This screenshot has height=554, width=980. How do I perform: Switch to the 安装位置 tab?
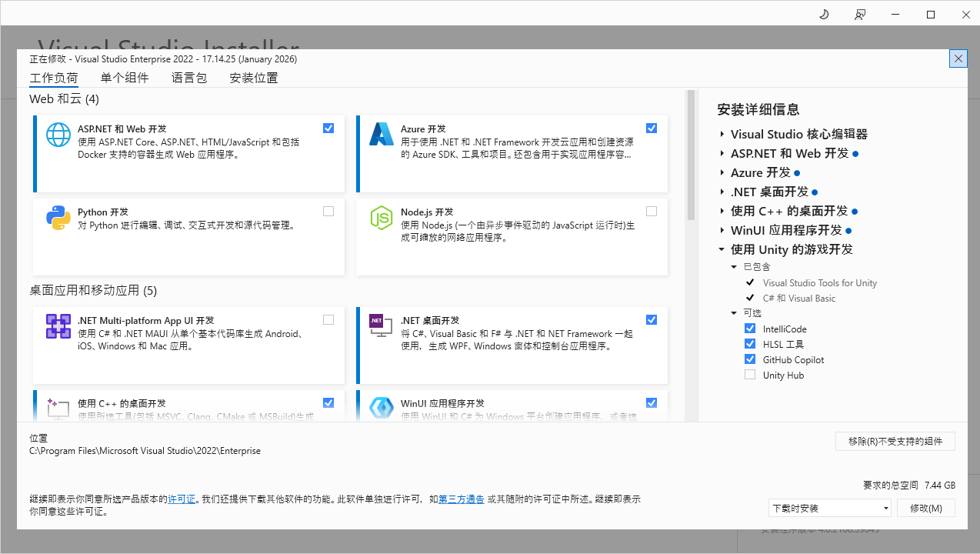click(x=254, y=78)
